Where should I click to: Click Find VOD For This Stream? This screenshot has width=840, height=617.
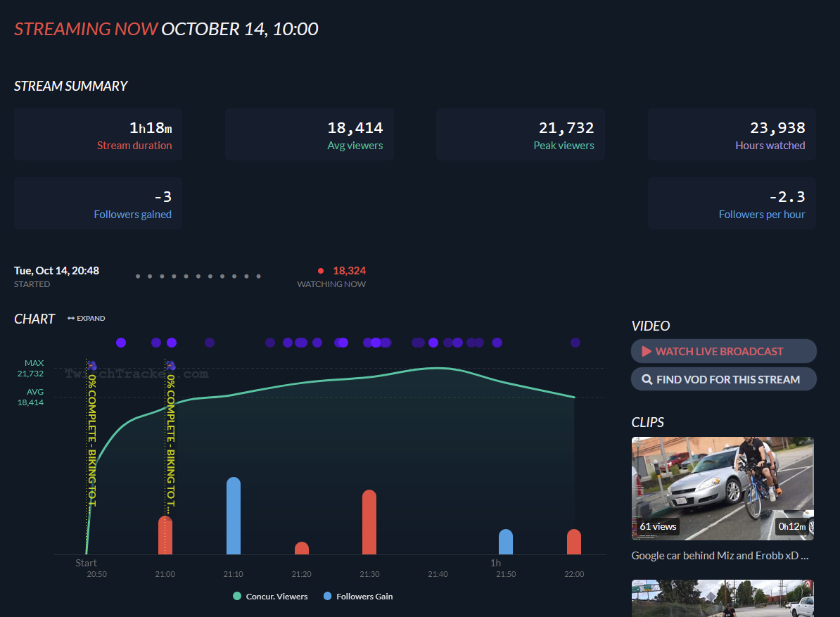click(723, 379)
